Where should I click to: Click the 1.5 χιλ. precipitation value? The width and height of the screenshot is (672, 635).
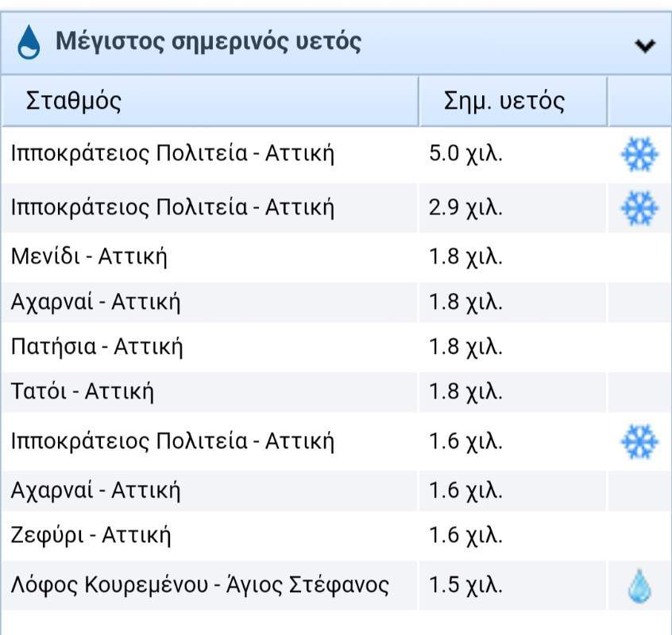pyautogui.click(x=465, y=586)
